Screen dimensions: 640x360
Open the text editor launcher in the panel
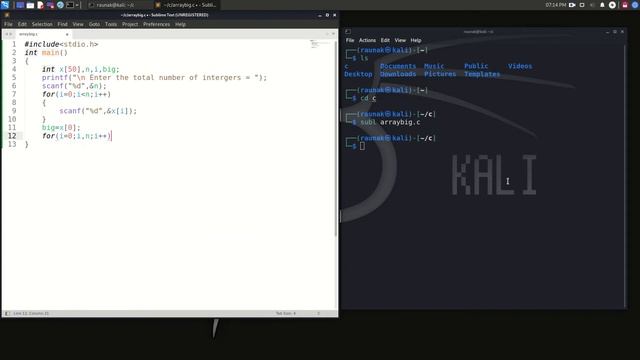(40, 5)
